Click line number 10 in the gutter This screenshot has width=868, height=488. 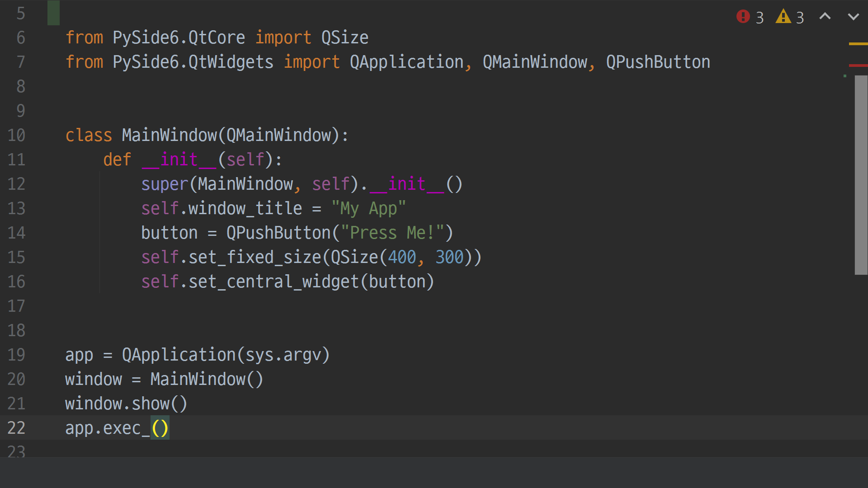(16, 135)
